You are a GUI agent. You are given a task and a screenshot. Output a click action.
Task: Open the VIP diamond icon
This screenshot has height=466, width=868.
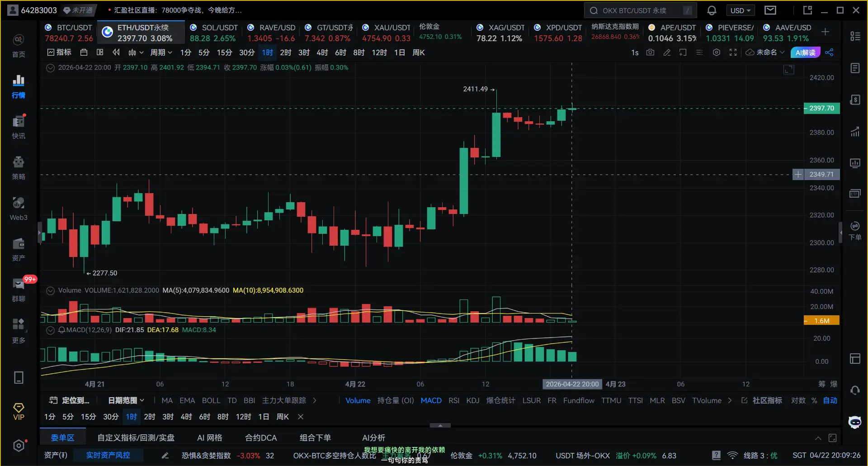19,412
